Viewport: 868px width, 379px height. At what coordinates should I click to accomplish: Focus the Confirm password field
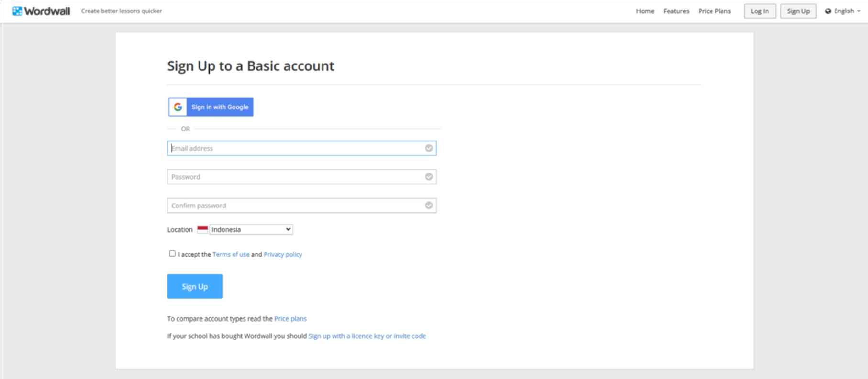tap(302, 206)
